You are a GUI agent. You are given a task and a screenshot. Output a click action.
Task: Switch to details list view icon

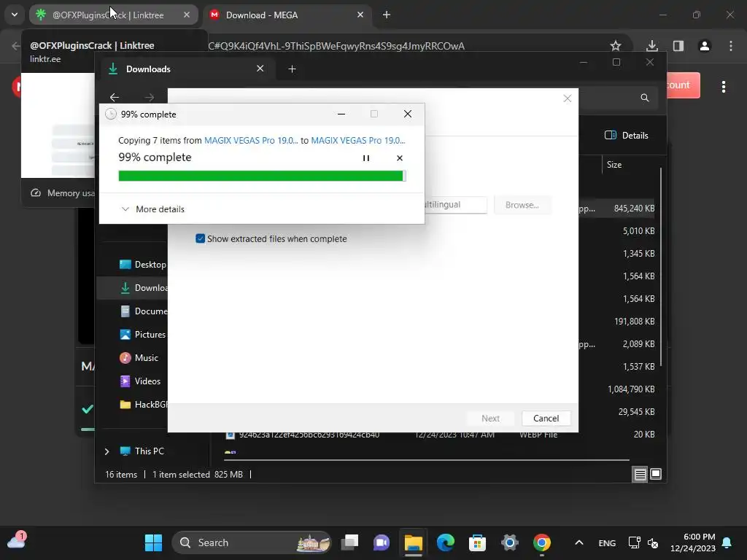[640, 474]
